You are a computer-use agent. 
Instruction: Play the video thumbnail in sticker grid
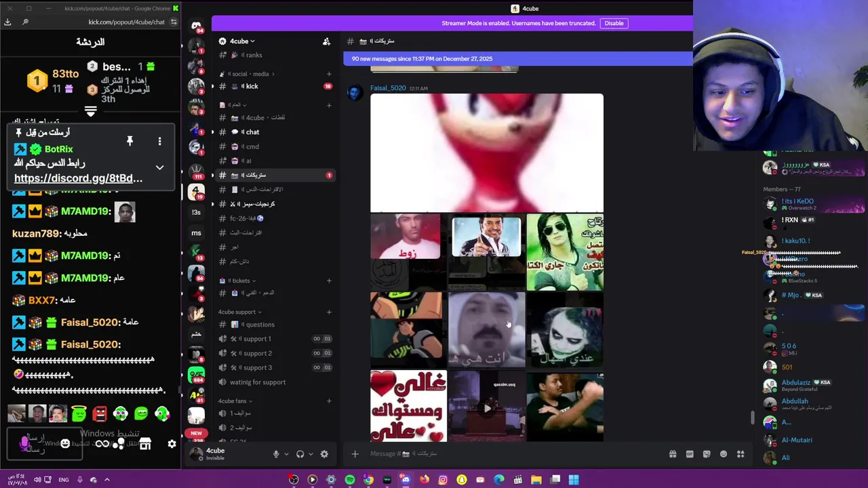tap(487, 408)
